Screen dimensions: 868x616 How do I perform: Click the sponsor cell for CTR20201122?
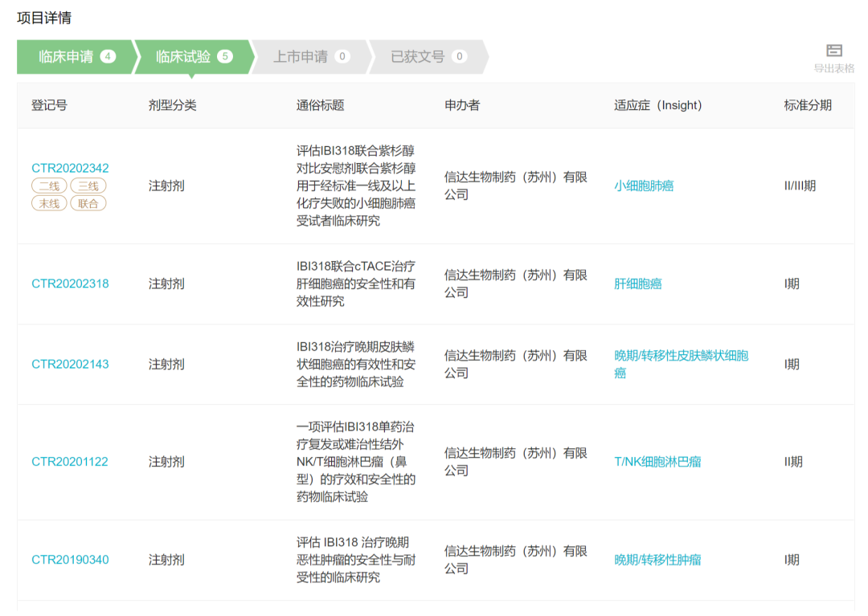(x=515, y=462)
